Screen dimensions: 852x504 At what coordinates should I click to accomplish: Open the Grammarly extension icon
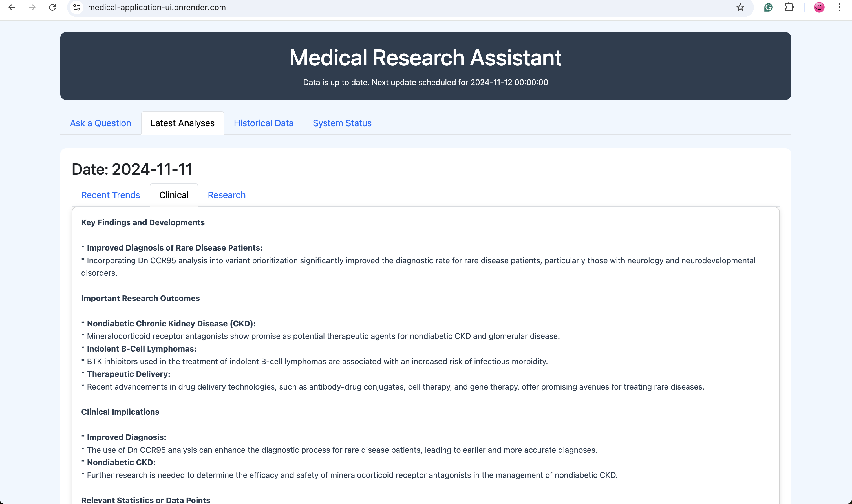pos(768,8)
